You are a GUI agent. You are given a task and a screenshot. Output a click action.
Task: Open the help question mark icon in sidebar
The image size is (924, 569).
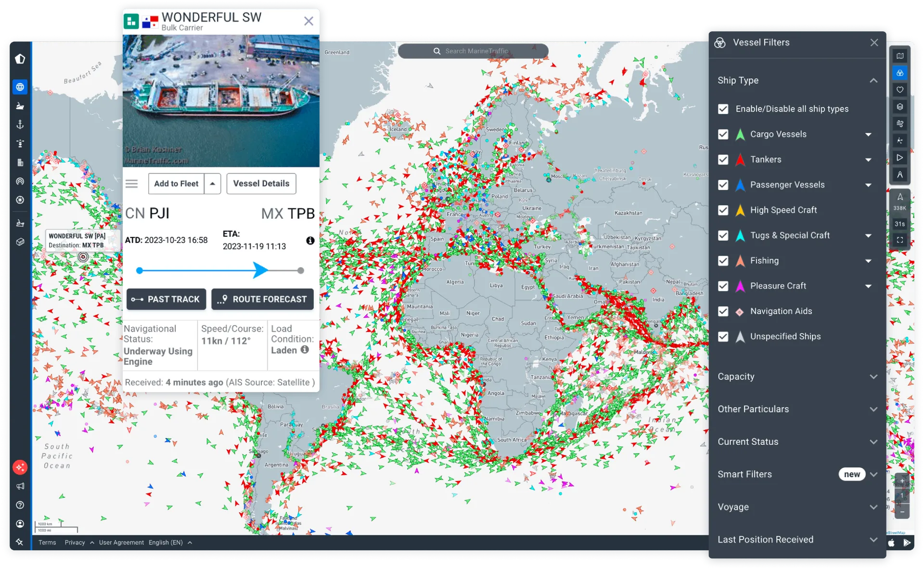coord(20,505)
